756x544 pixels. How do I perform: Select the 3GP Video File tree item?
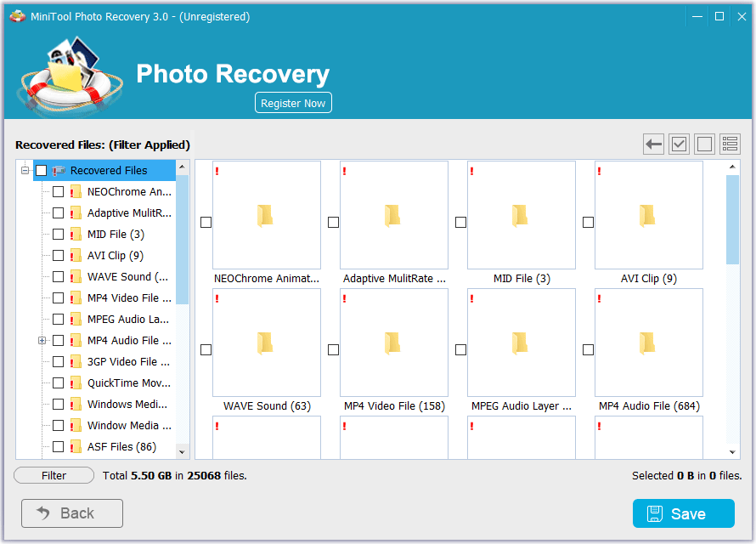(128, 362)
